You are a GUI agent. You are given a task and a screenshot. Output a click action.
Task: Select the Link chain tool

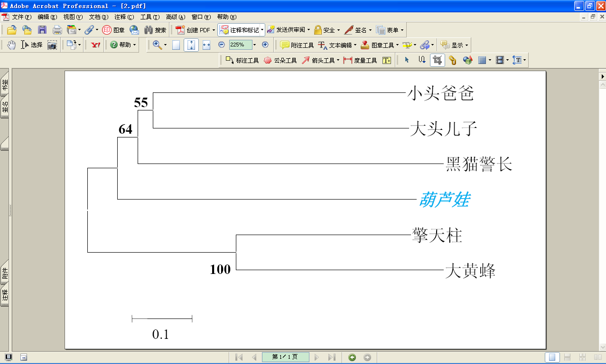(x=453, y=60)
